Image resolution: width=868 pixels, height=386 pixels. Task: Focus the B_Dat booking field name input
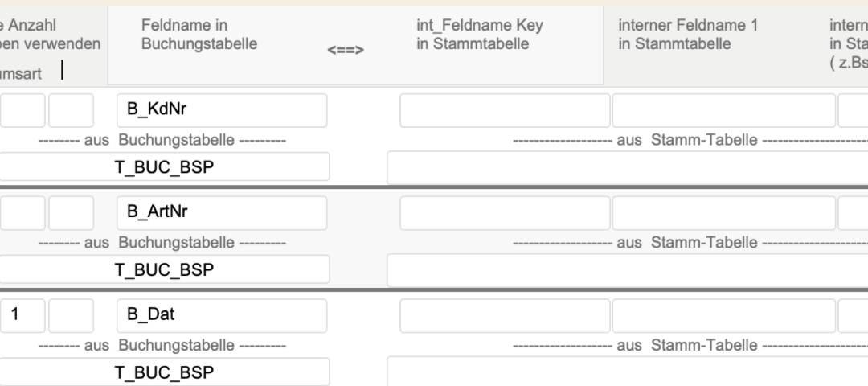pos(222,316)
